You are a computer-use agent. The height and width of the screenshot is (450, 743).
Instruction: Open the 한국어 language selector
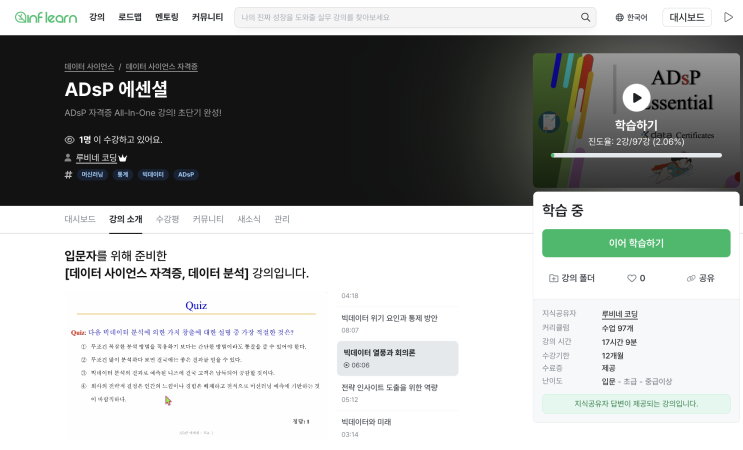(x=631, y=18)
